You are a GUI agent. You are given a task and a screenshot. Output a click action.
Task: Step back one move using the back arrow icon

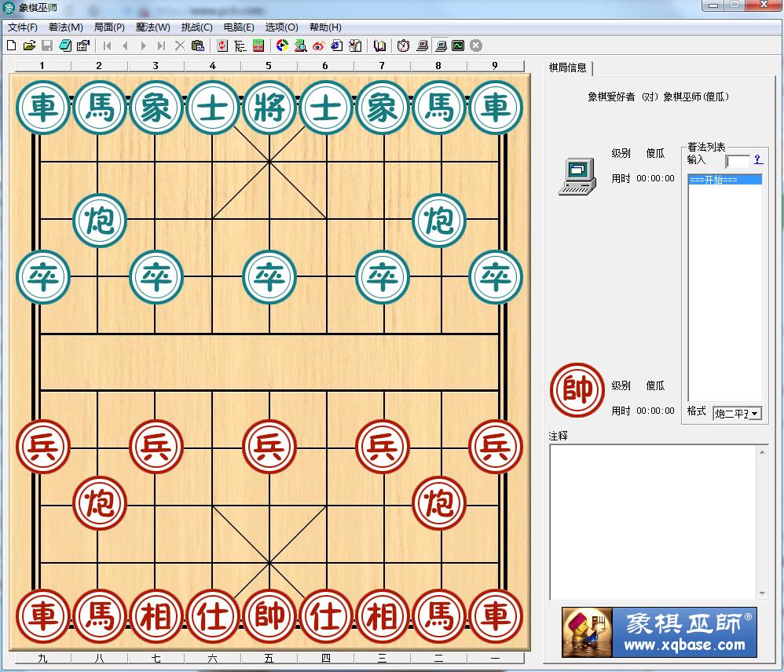tap(126, 46)
